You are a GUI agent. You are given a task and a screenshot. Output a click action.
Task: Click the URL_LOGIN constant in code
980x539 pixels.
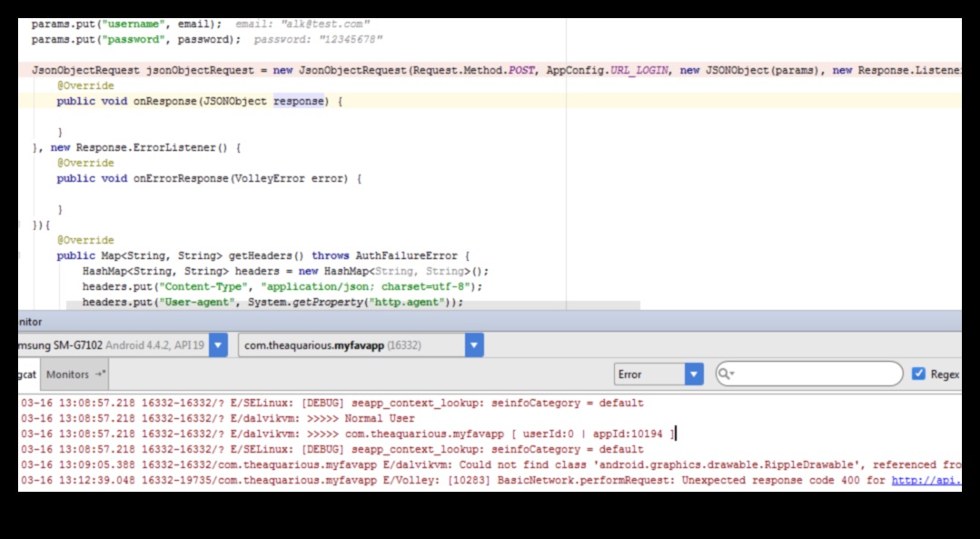pyautogui.click(x=639, y=70)
